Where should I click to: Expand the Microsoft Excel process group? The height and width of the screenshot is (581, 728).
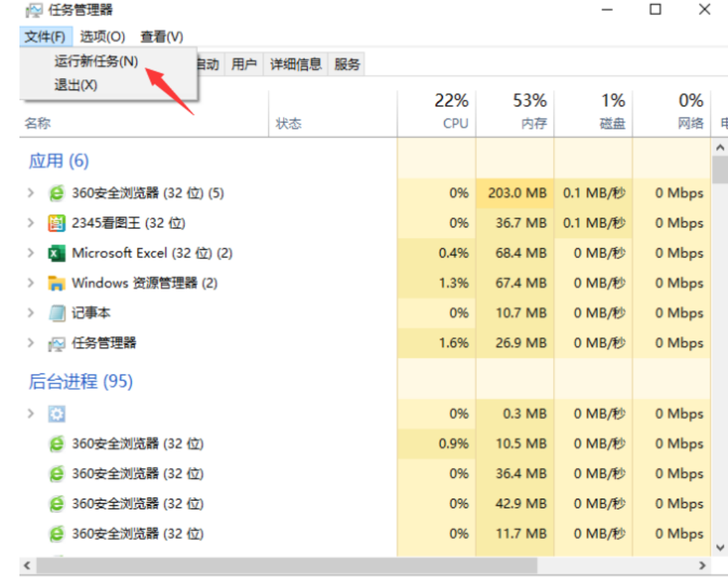click(x=30, y=253)
